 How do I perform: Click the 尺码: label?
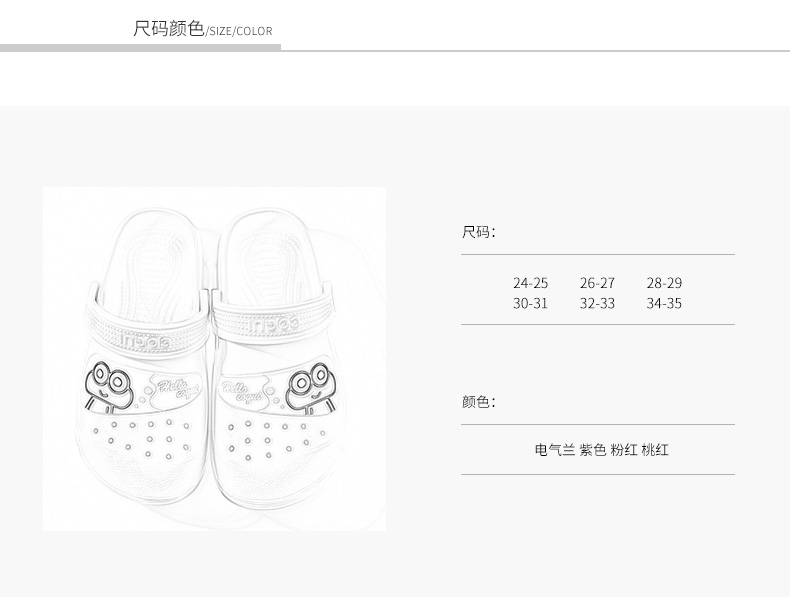478,233
